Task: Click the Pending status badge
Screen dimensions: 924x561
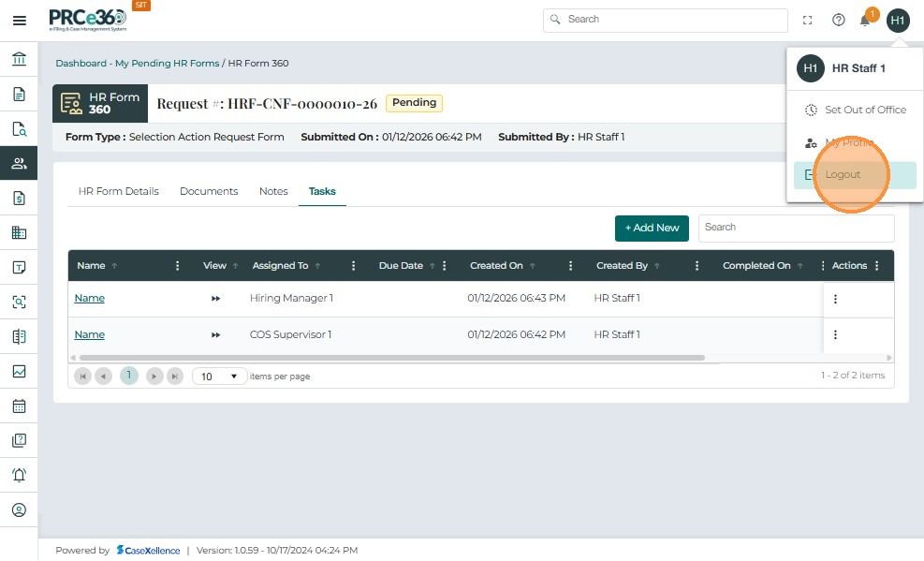Action: pyautogui.click(x=415, y=103)
